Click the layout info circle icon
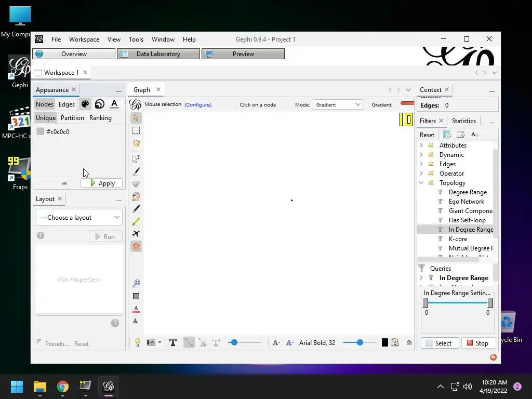Image resolution: width=532 pixels, height=399 pixels. [x=41, y=235]
